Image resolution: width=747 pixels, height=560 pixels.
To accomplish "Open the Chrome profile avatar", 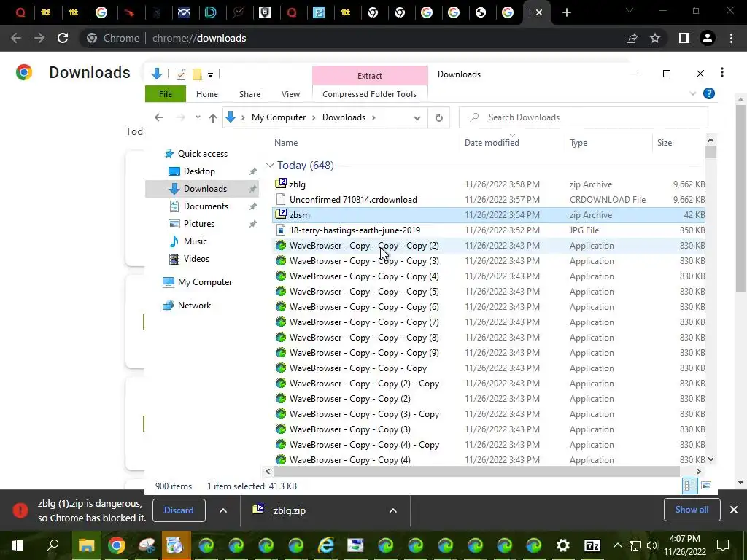I will (708, 38).
